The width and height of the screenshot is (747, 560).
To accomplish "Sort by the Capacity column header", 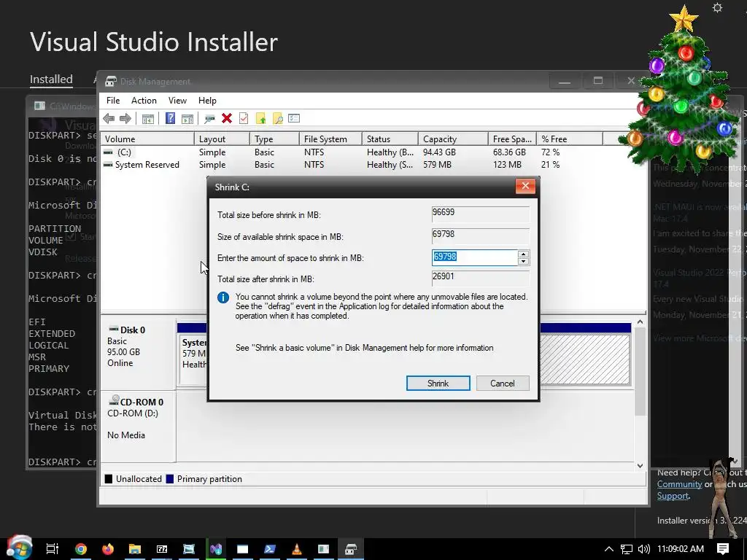I will point(453,139).
